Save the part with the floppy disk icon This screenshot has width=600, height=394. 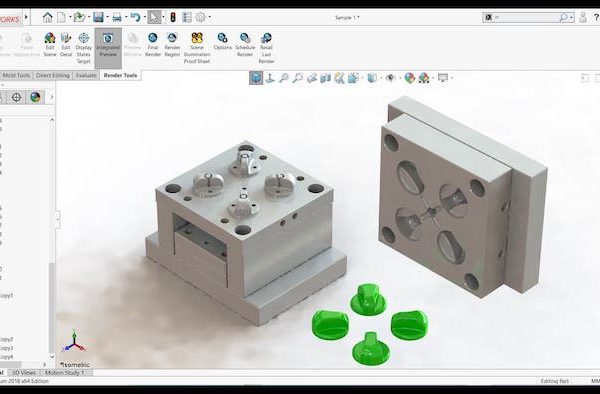[x=98, y=18]
